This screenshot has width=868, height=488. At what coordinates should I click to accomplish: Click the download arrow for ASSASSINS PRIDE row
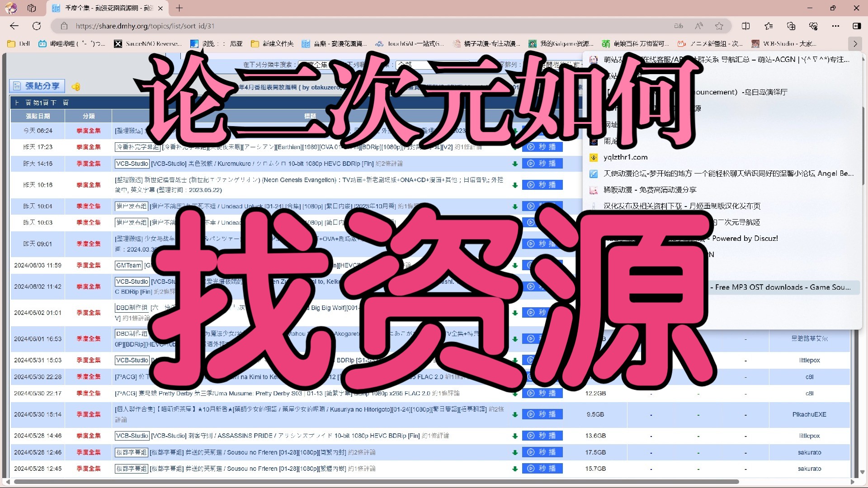coord(514,436)
